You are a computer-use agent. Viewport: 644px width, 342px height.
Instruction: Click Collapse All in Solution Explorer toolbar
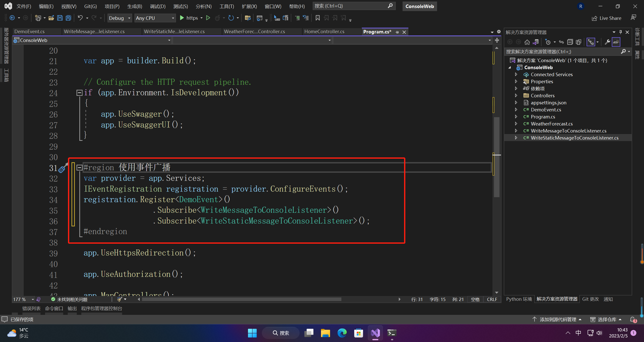tap(570, 42)
